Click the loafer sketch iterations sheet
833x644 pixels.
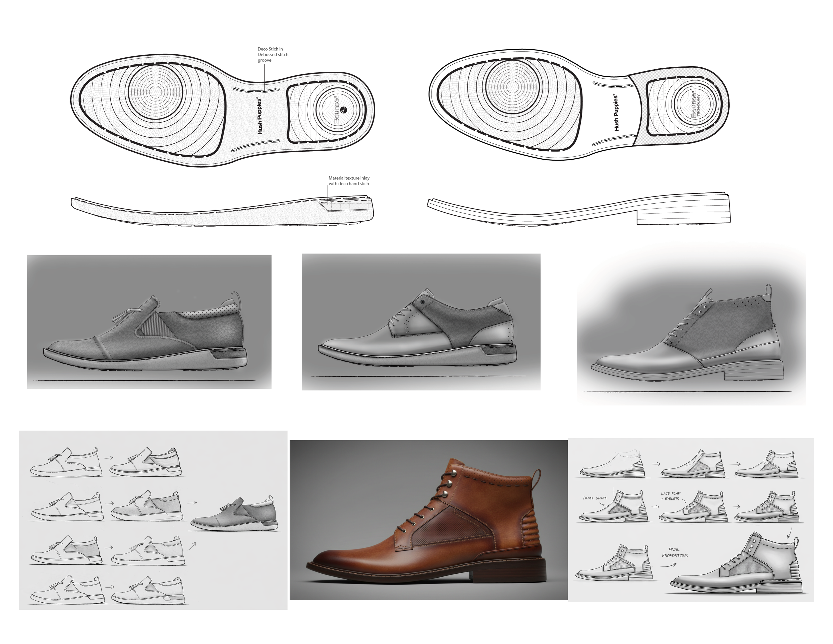point(153,520)
